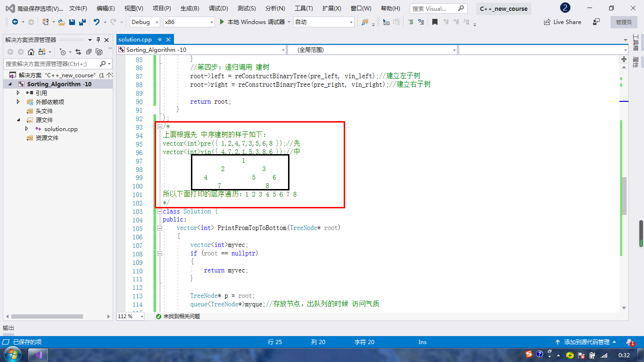Click 添加到源代码管理 in the status bar
Viewport: 644px width, 362px height.
pos(587,342)
